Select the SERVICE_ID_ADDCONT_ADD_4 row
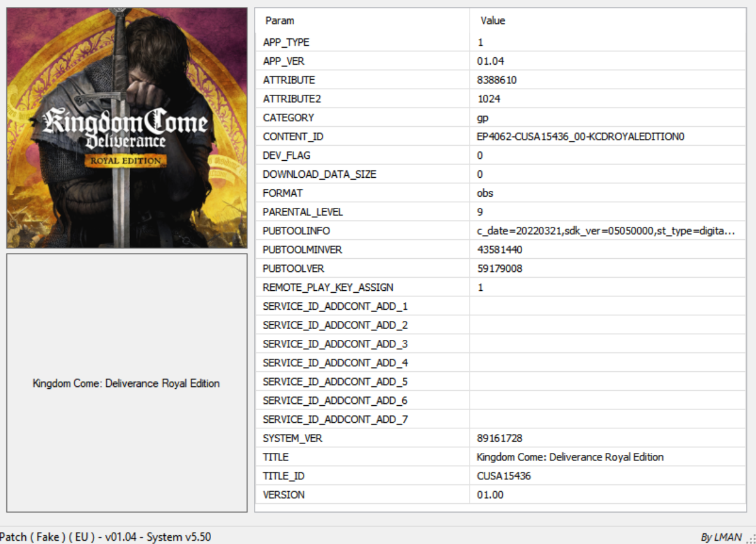 (x=501, y=362)
